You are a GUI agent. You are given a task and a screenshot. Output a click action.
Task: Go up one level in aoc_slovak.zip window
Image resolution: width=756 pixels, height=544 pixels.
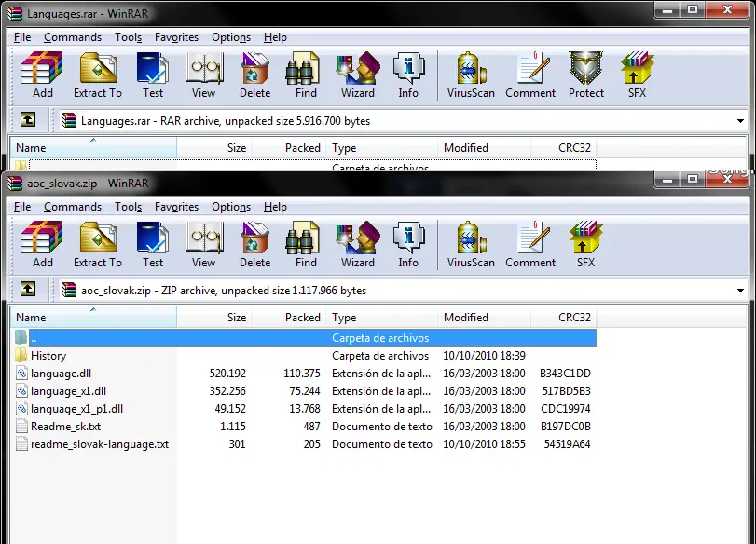click(x=28, y=289)
